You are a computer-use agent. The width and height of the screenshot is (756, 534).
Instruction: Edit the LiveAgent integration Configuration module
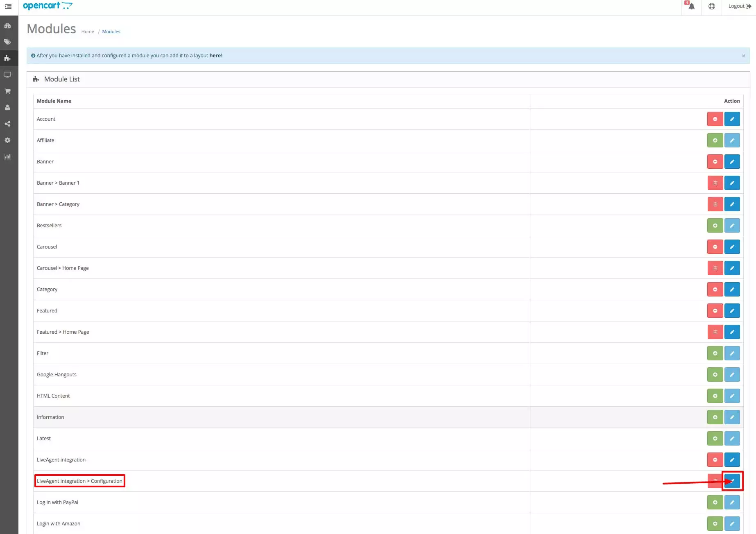pyautogui.click(x=732, y=481)
